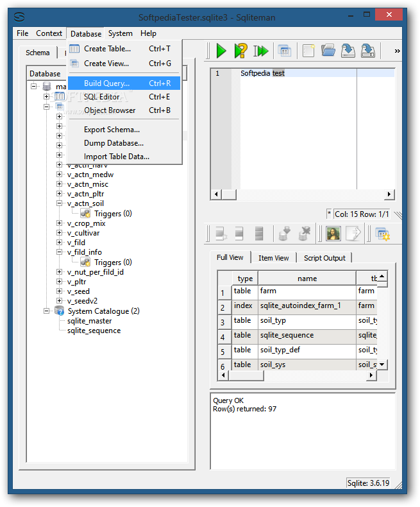Image resolution: width=420 pixels, height=507 pixels.
Task: Commit changes with database arrow icon
Action: pos(284,234)
